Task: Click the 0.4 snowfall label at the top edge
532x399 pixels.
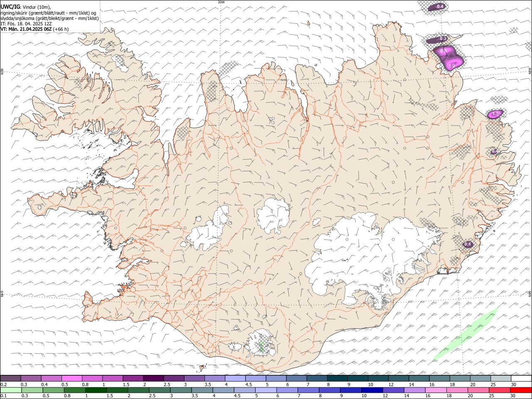Action: coord(441,6)
